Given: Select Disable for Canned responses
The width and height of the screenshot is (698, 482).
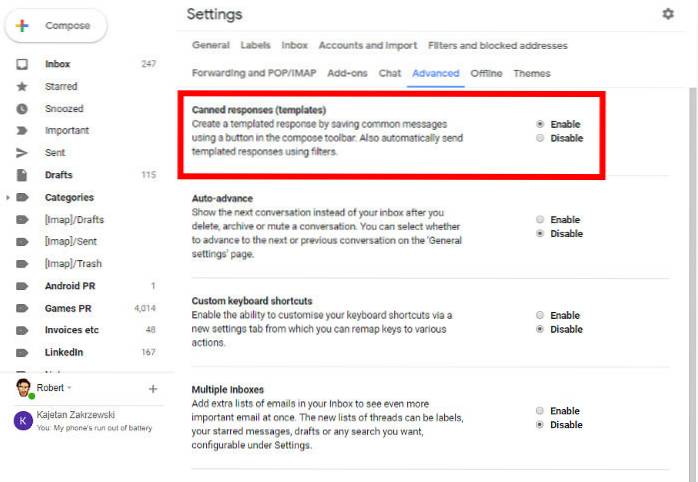Looking at the screenshot, I should tap(540, 138).
